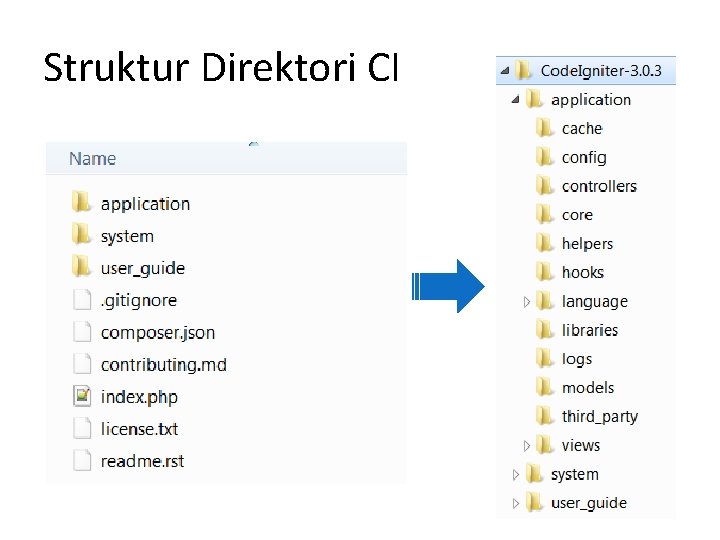The width and height of the screenshot is (720, 540).
Task: Click the hooks folder icon
Action: pos(545,272)
